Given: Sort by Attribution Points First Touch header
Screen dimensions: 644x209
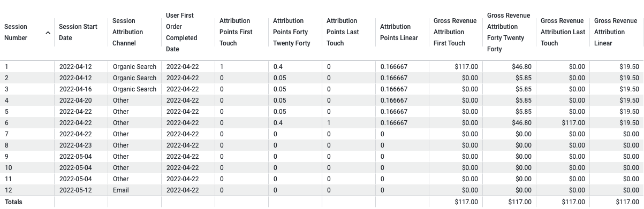Looking at the screenshot, I should (x=236, y=32).
